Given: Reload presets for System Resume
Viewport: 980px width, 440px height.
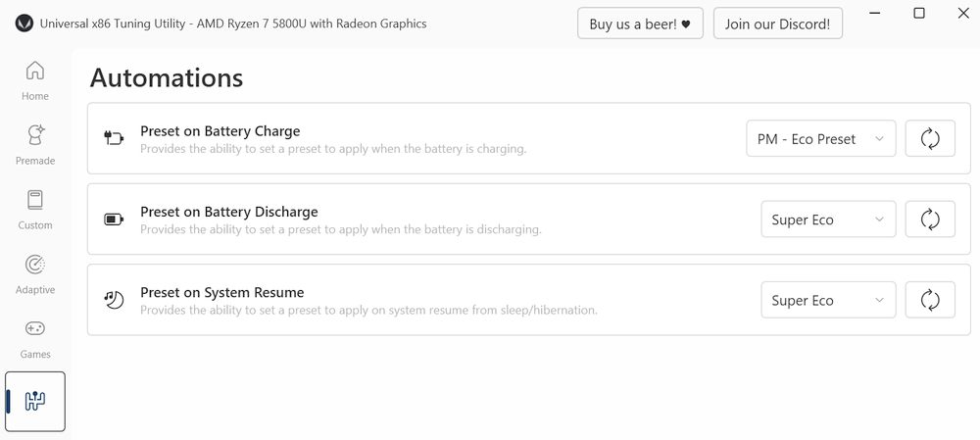Looking at the screenshot, I should [930, 299].
